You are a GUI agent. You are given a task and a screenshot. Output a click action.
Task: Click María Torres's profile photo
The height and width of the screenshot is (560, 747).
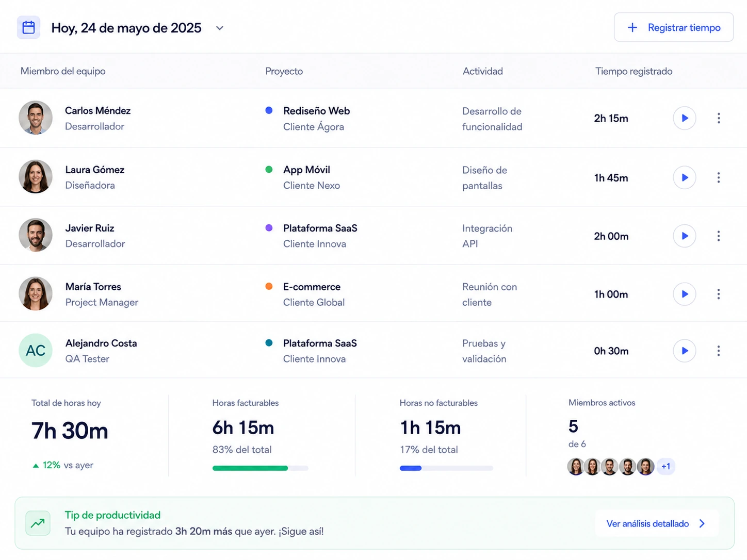pyautogui.click(x=36, y=293)
